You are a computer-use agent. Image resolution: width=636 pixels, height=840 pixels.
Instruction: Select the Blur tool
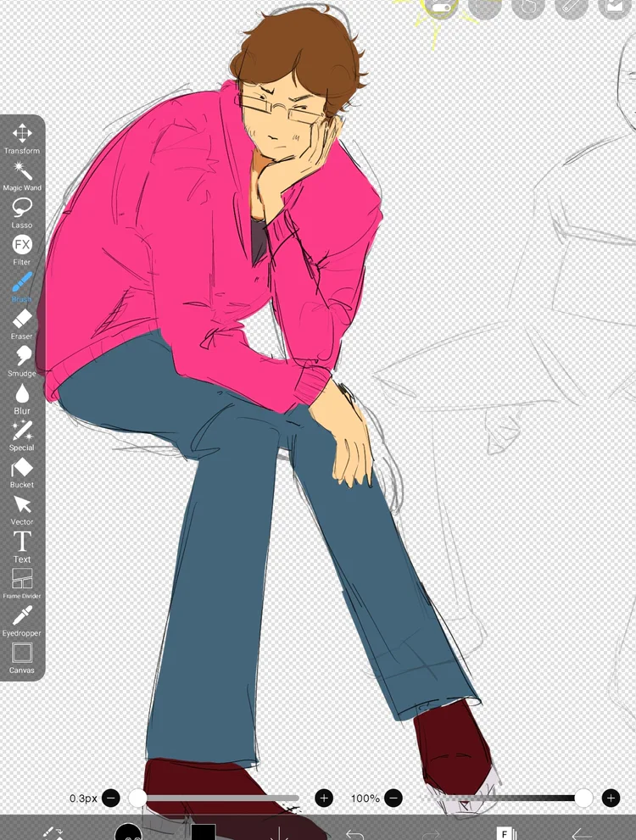pos(22,398)
